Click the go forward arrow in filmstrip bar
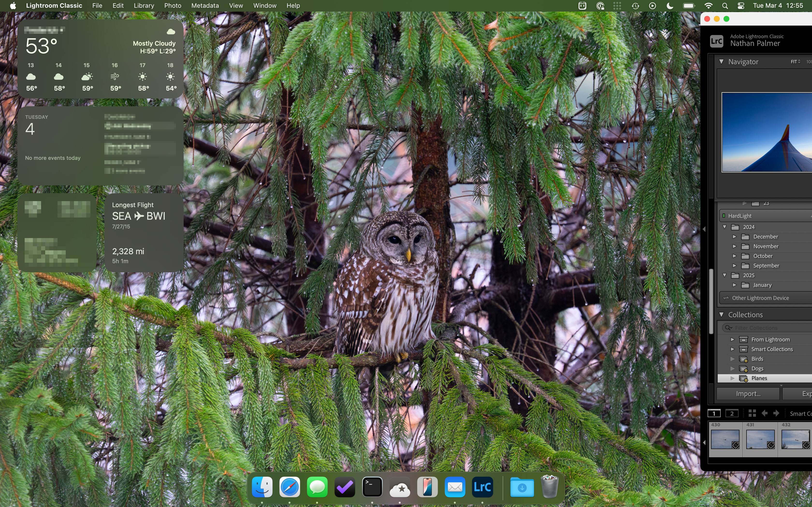Viewport: 812px width, 507px height. (776, 413)
